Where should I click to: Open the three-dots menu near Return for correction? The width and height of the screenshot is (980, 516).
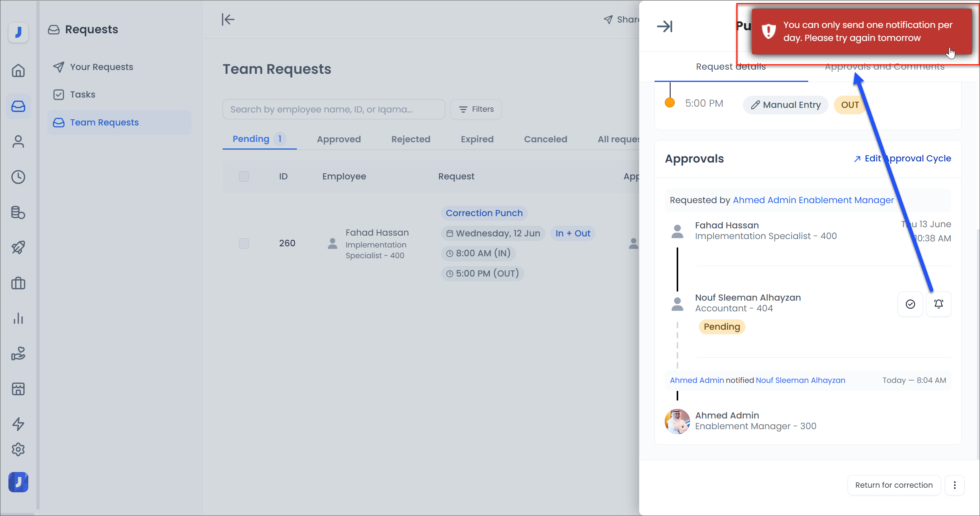(955, 485)
